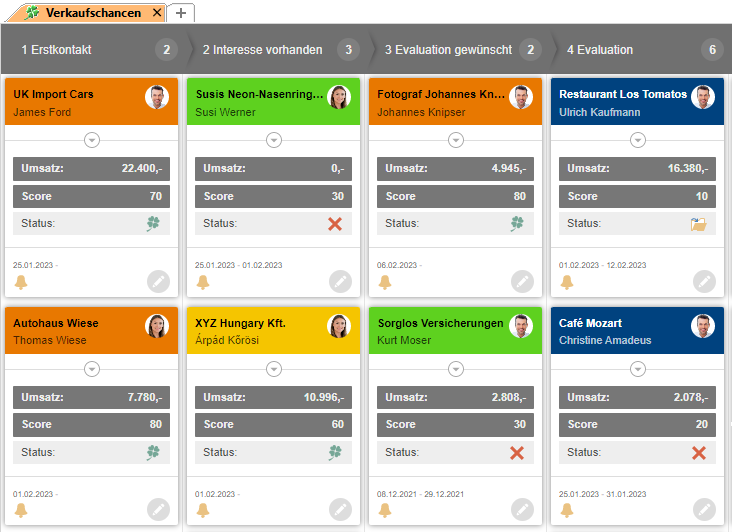
Task: Click Susi Werner's avatar photo
Action: [x=339, y=97]
